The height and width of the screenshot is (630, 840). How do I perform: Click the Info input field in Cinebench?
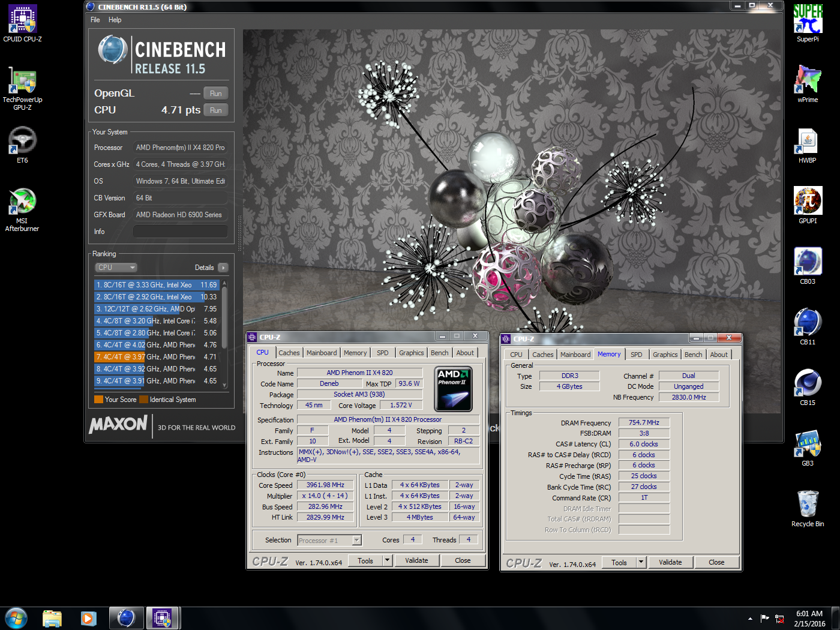180,232
